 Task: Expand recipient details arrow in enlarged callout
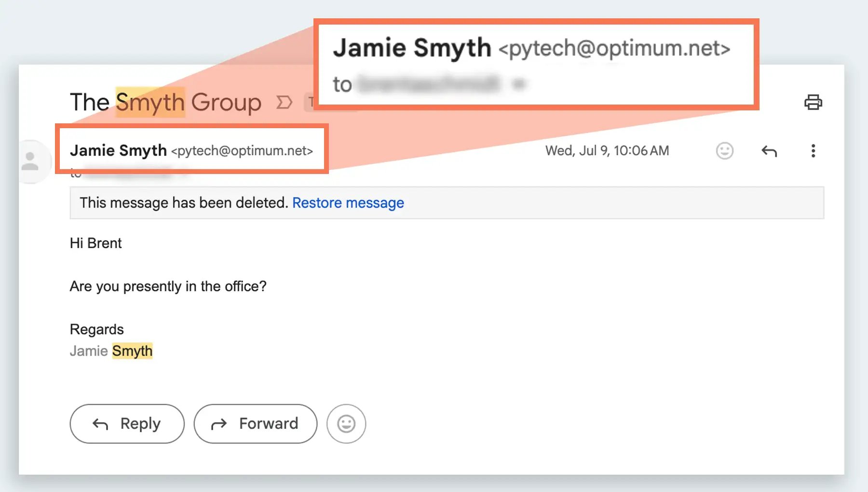coord(519,84)
